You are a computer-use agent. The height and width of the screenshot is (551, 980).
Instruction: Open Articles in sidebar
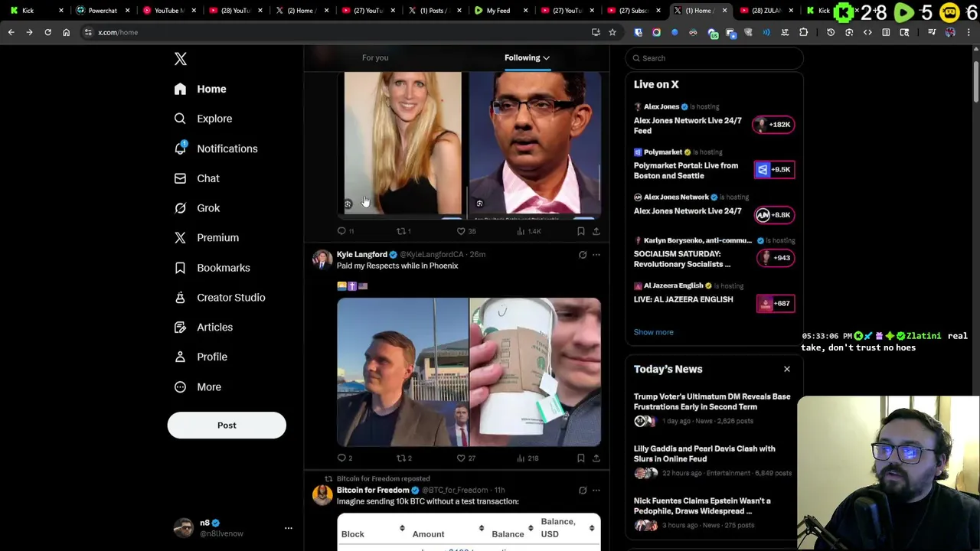204,328
